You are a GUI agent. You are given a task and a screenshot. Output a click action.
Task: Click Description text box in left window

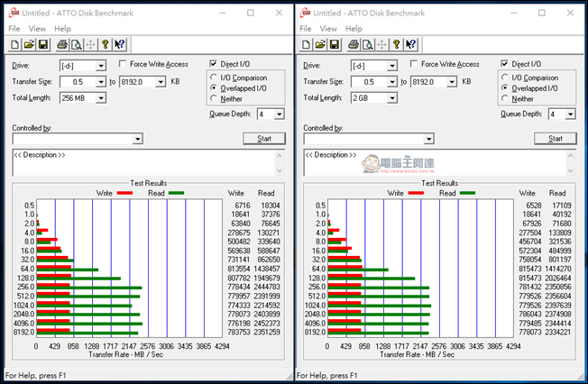pyautogui.click(x=144, y=163)
